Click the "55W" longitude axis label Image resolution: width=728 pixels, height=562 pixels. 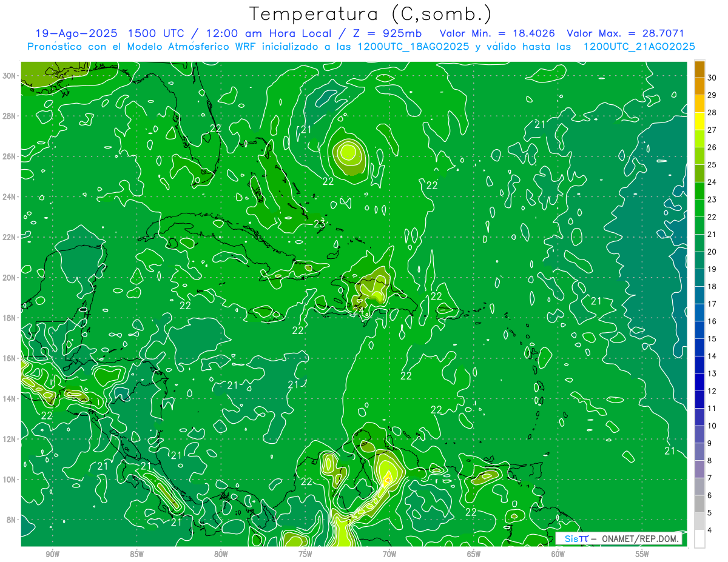point(642,555)
